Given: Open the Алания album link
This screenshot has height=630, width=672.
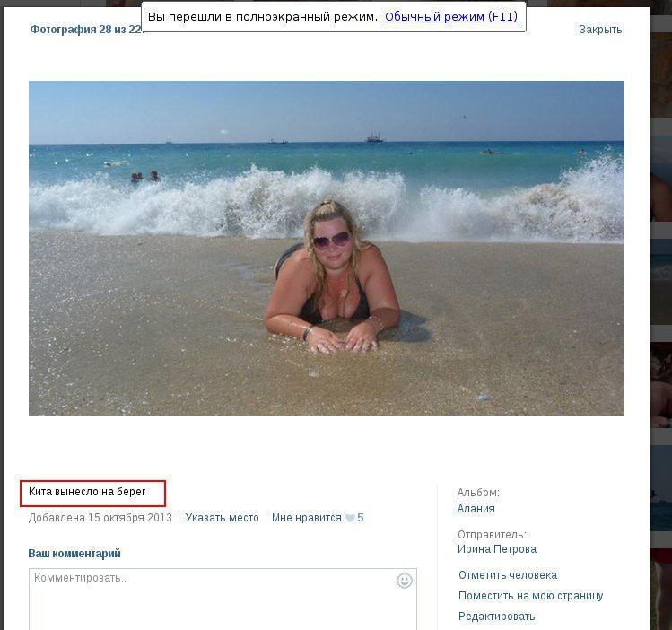Looking at the screenshot, I should 476,508.
